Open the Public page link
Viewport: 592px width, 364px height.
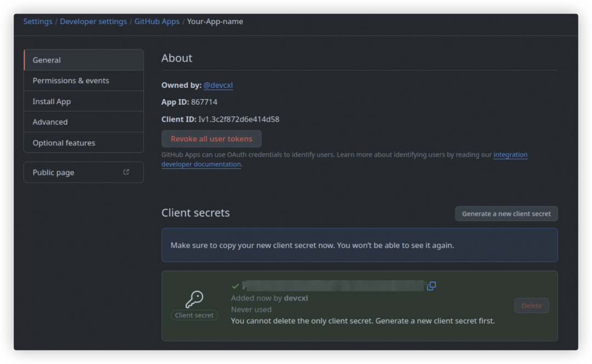[84, 172]
